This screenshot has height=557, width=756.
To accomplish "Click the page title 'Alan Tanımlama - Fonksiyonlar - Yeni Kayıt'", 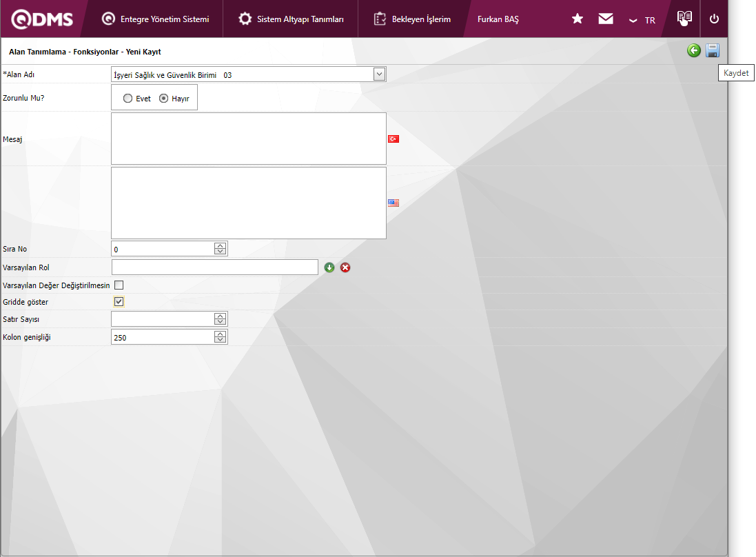I will pyautogui.click(x=85, y=52).
